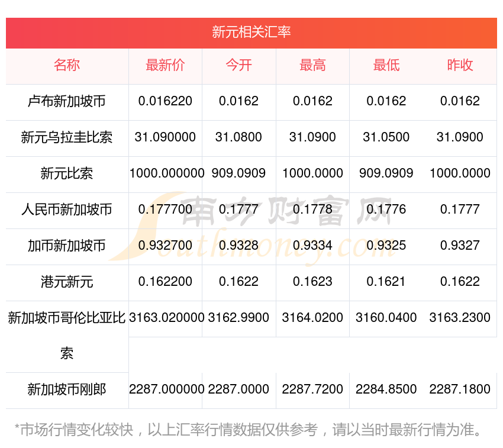
Task: Click the 新加坡币哥伦比亚比 row name
Action: pyautogui.click(x=67, y=318)
